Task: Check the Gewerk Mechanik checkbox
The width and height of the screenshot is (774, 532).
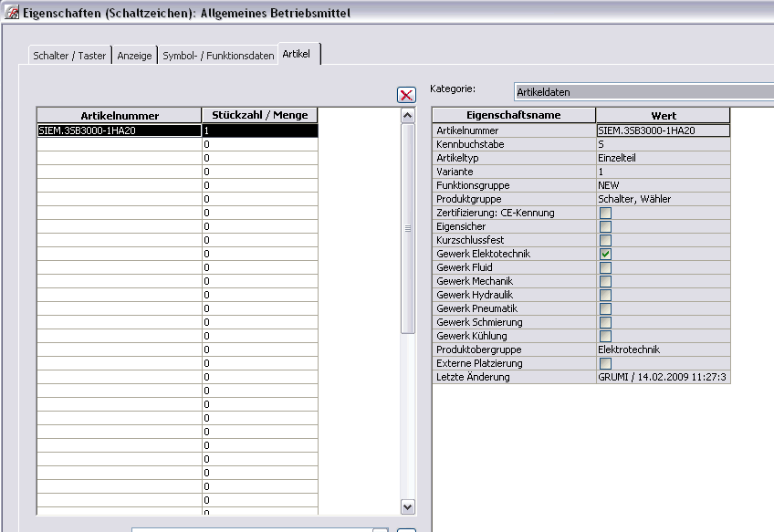Action: pyautogui.click(x=605, y=281)
